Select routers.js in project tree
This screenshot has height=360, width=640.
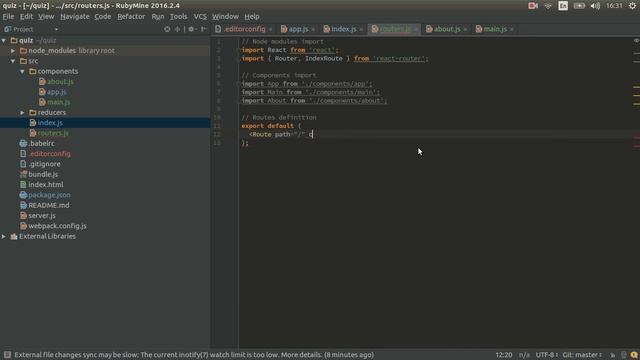coord(53,133)
